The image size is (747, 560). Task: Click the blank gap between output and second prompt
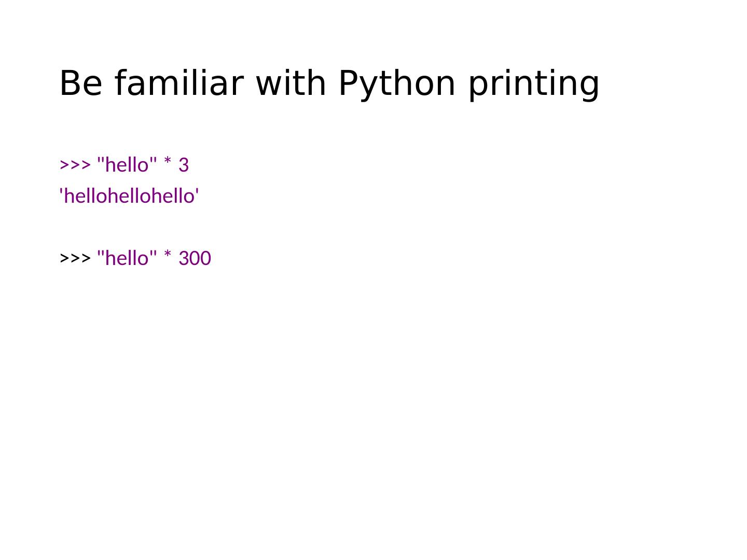tap(130, 227)
